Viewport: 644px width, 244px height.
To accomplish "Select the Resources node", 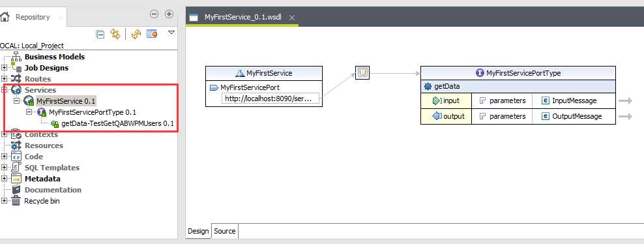I will [44, 145].
